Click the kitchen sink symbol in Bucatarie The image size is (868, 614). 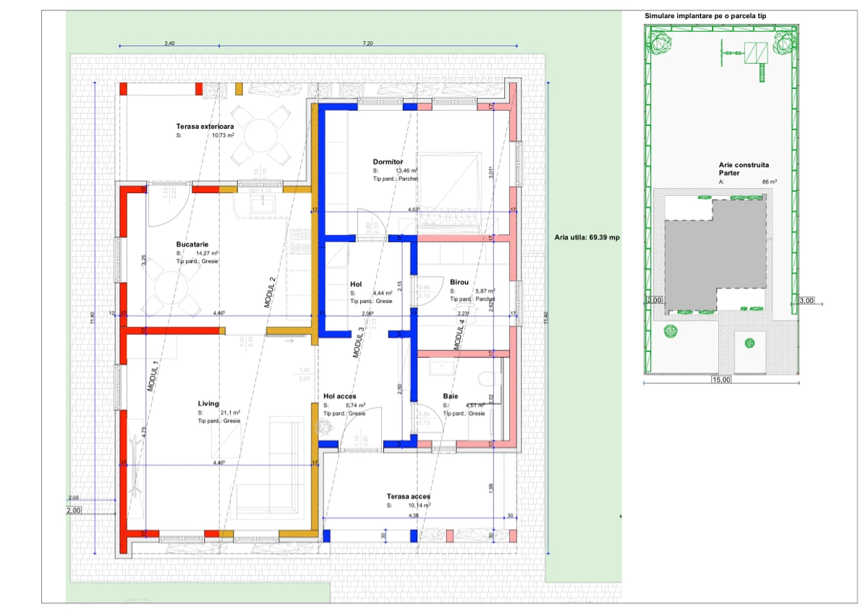260,206
